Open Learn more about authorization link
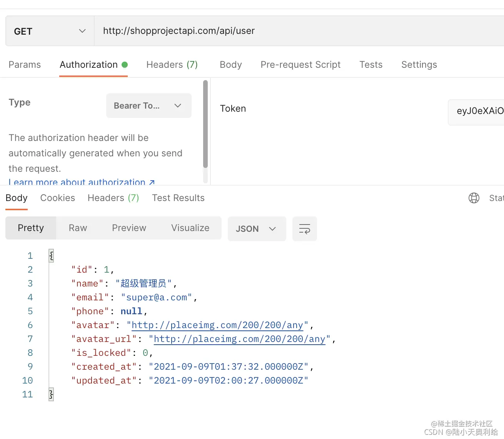Screen dimensions: 504x439 coord(82,182)
